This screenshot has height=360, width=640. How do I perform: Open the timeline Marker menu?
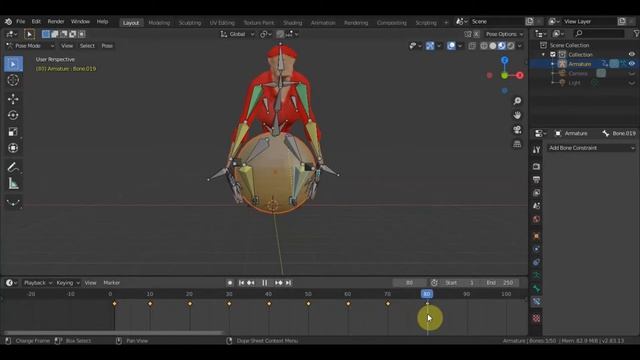click(x=111, y=282)
